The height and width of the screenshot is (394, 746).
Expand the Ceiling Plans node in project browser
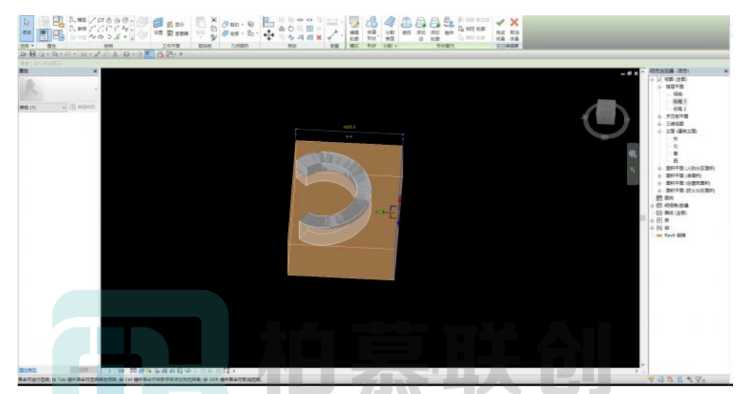click(659, 117)
